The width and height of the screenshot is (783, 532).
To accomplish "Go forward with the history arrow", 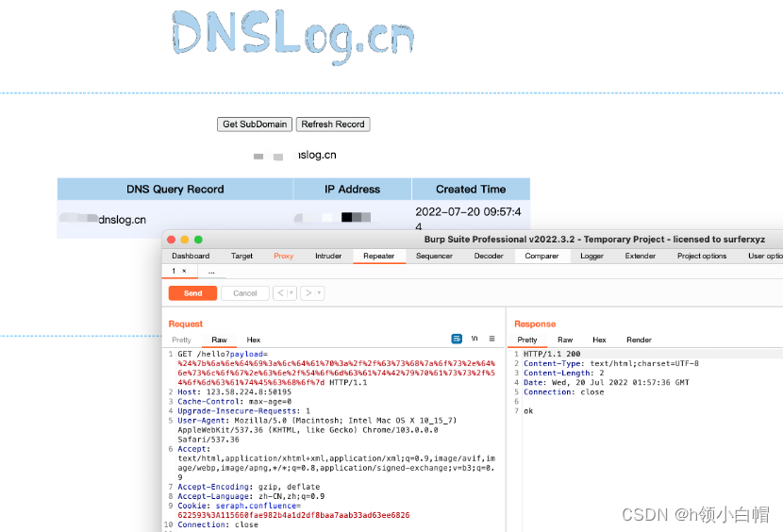I will 308,293.
